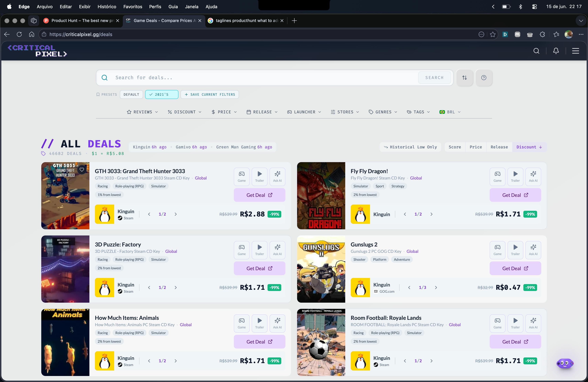Add GTH 3033 to wishlist heart
588x382 pixels.
[x=82, y=170]
